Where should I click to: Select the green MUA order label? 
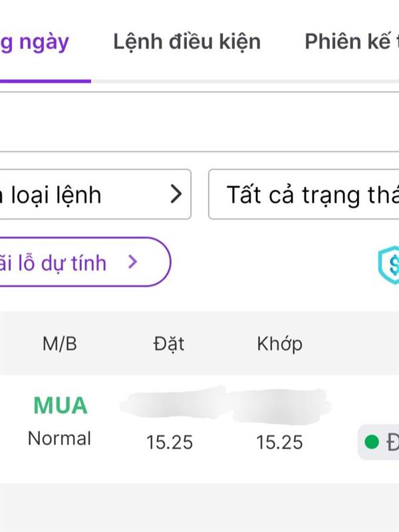click(60, 406)
